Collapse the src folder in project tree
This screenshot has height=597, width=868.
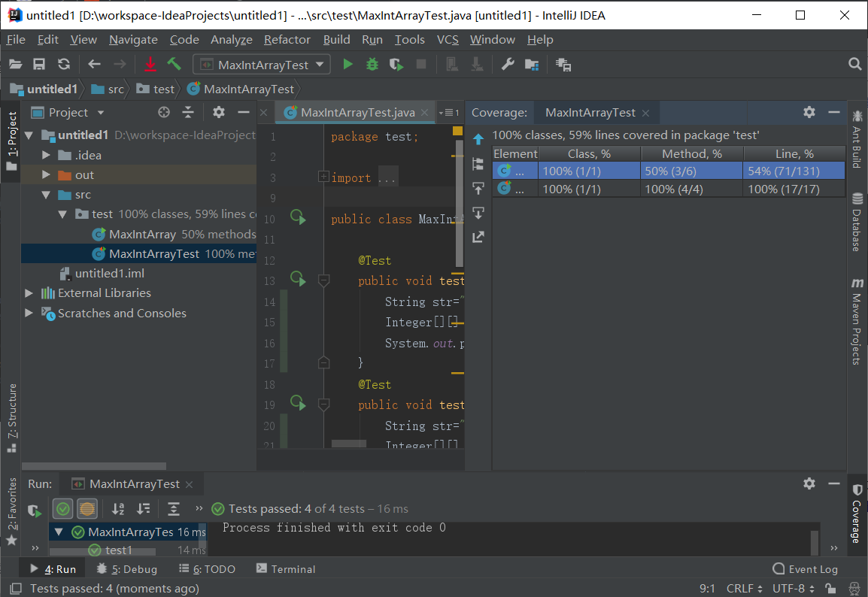coord(47,195)
